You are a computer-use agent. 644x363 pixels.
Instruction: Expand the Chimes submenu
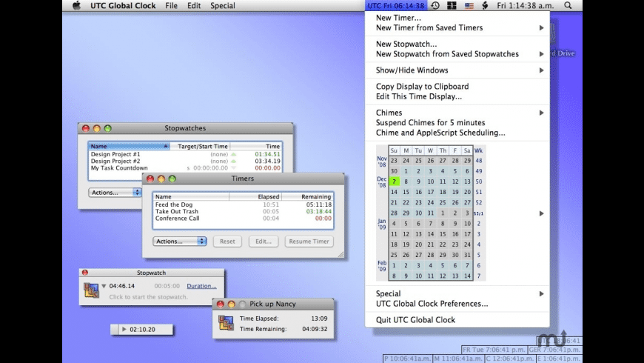pos(541,113)
